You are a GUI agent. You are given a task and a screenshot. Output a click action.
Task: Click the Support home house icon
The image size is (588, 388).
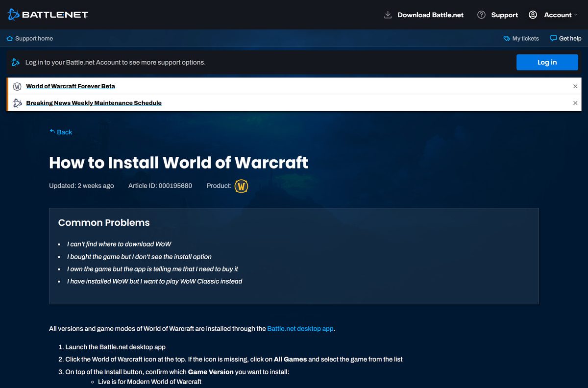(10, 38)
